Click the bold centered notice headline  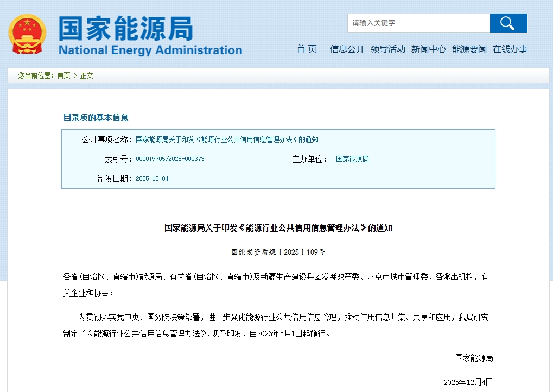(278, 228)
